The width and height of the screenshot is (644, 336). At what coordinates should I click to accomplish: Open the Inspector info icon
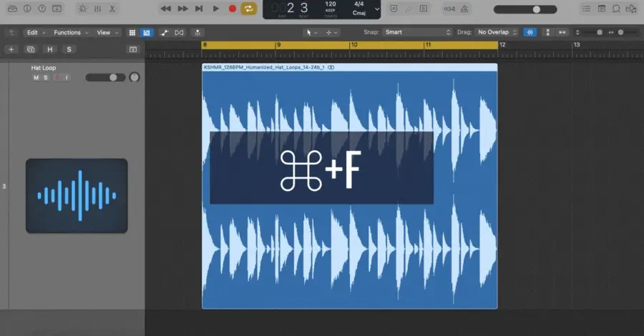point(27,9)
